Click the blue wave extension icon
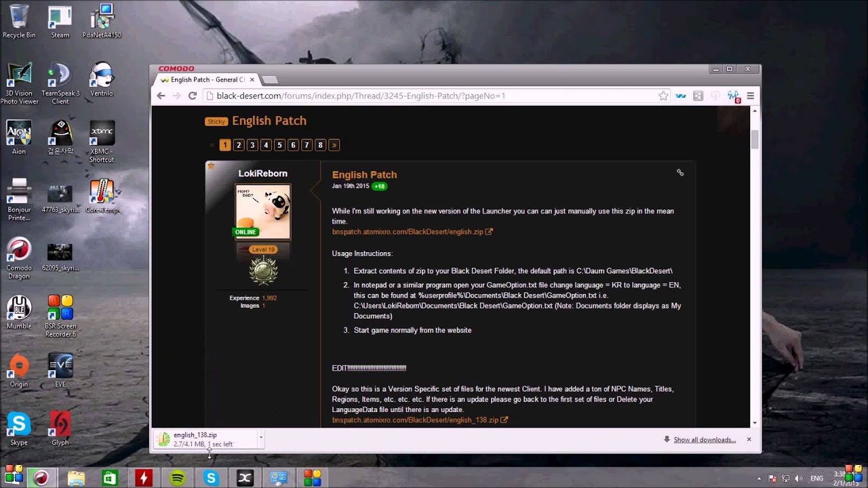868x488 pixels. point(681,96)
